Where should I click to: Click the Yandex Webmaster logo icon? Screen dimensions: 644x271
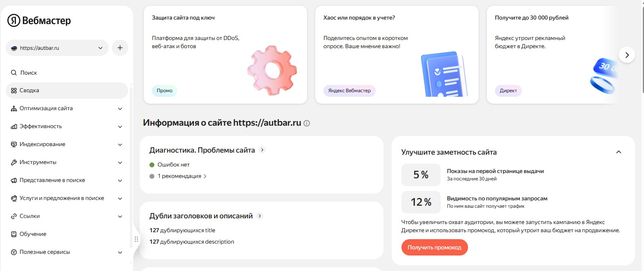click(x=14, y=20)
